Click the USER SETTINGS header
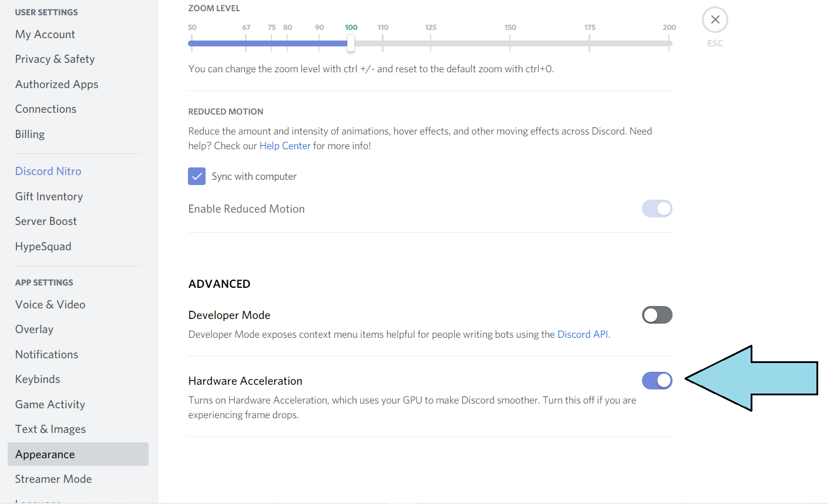 point(46,12)
